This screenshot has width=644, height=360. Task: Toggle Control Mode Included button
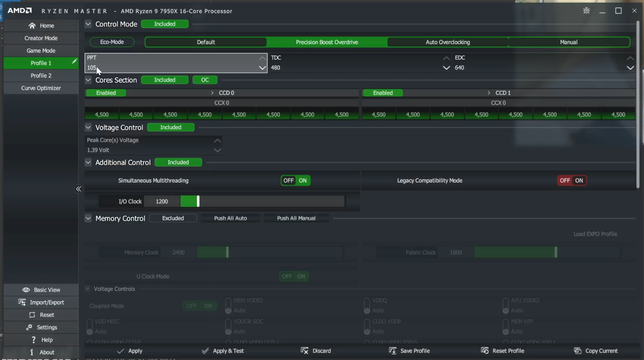pyautogui.click(x=165, y=24)
